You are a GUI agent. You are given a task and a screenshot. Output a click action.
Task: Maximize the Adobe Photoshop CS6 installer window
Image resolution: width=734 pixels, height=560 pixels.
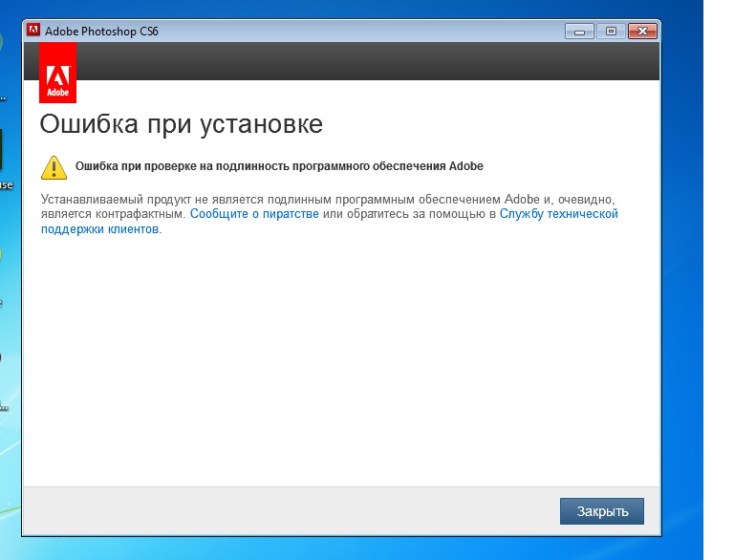pos(611,32)
